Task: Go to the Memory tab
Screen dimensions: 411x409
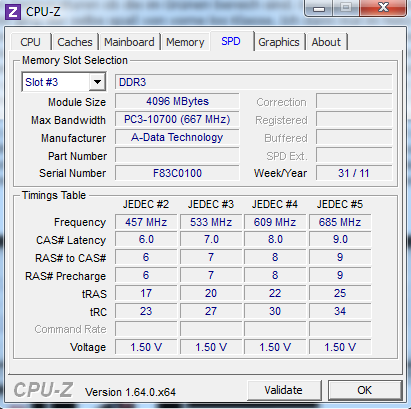Action: (x=185, y=42)
